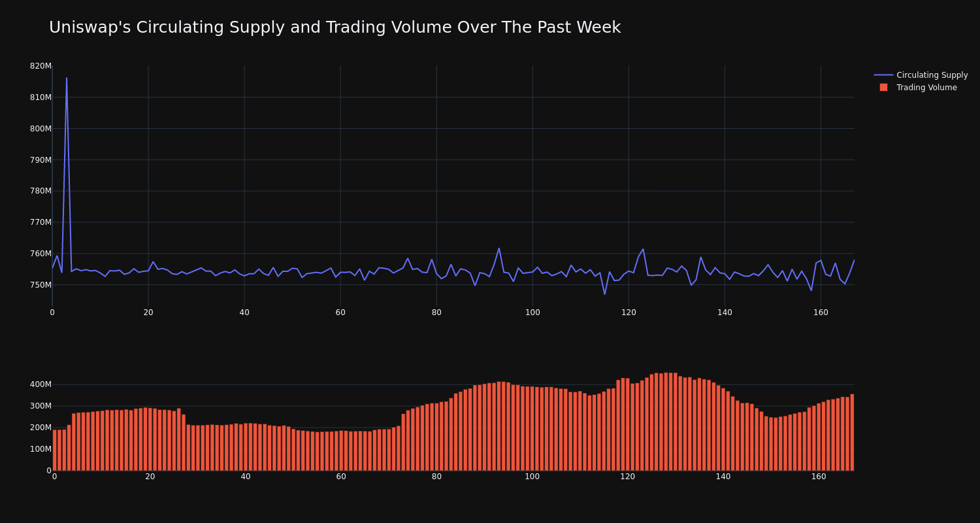Click x-axis label 20 on supply chart
The image size is (980, 523).
(x=148, y=312)
